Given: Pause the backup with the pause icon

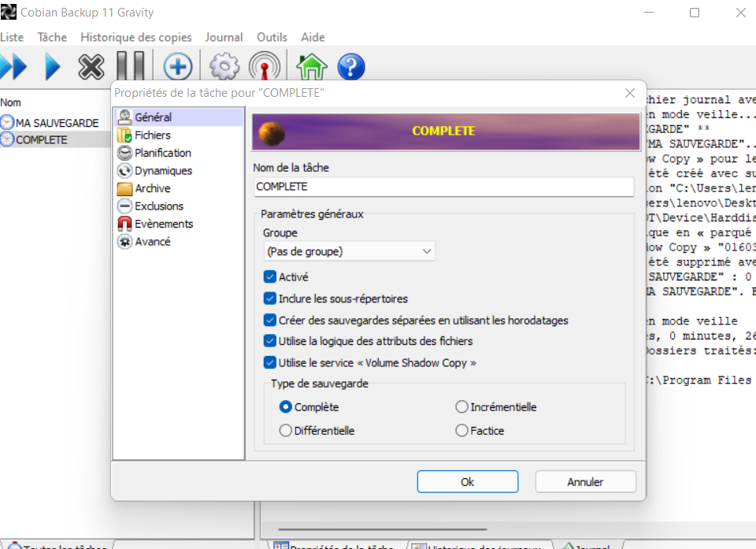Looking at the screenshot, I should point(131,65).
